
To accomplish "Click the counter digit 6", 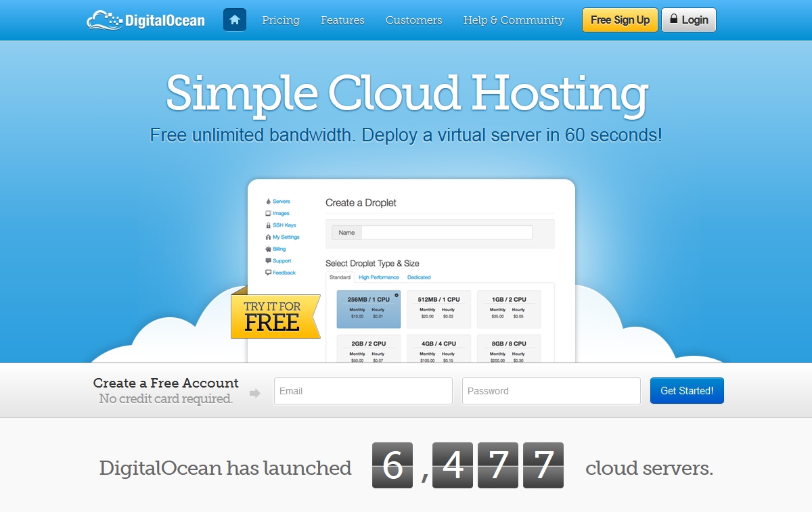I will coord(392,465).
